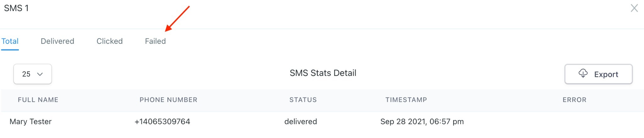Switch to the Total tab
644x138 pixels.
pyautogui.click(x=10, y=41)
